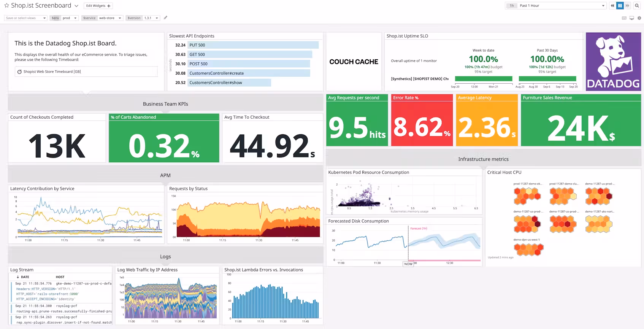The height and width of the screenshot is (329, 644).
Task: Select the CustomersController#create bar
Action: tap(249, 73)
